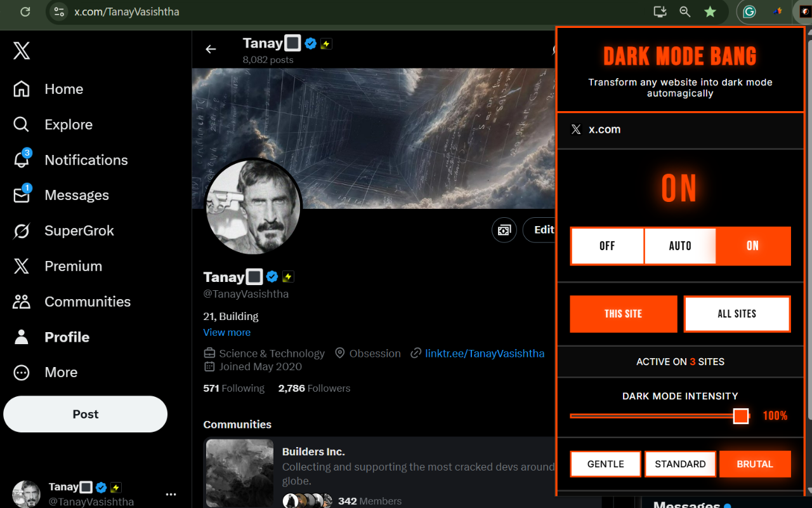Screen dimensions: 812x508
Task: Go to Profile in sidebar
Action: 51,337
